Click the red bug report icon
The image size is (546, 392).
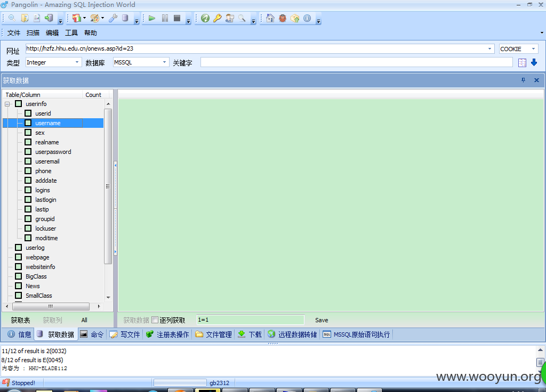(x=283, y=18)
